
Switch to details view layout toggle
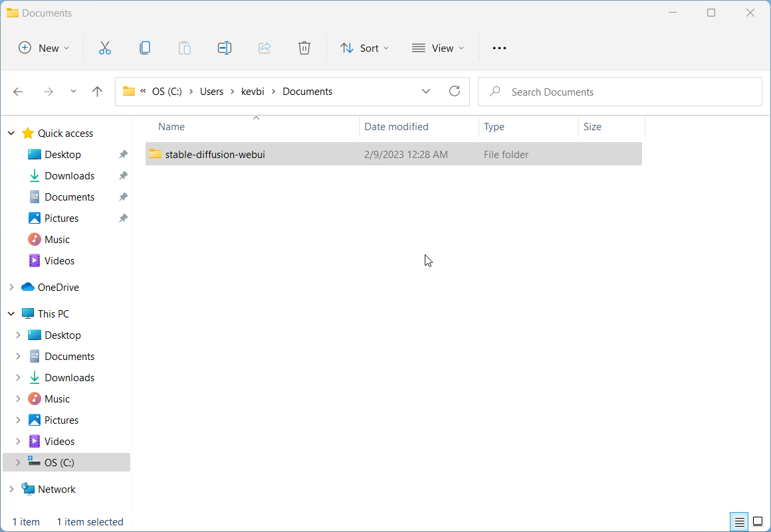tap(738, 522)
